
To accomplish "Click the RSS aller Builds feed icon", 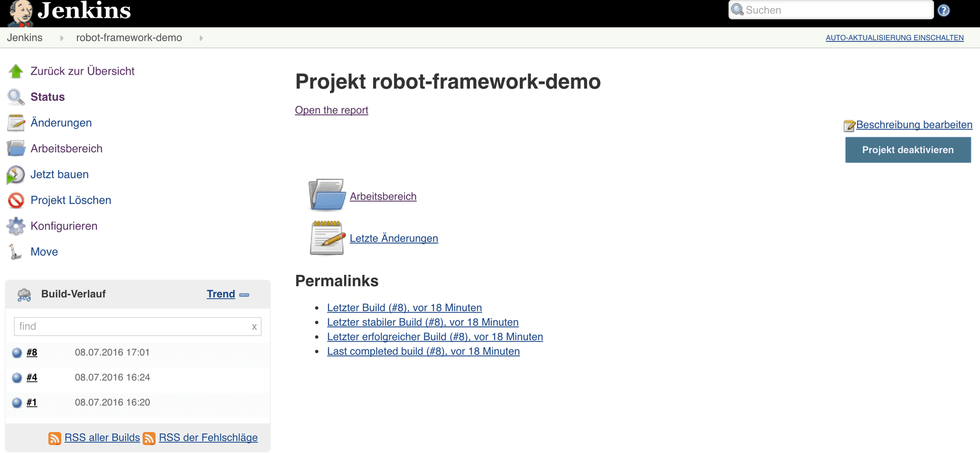I will coord(55,438).
